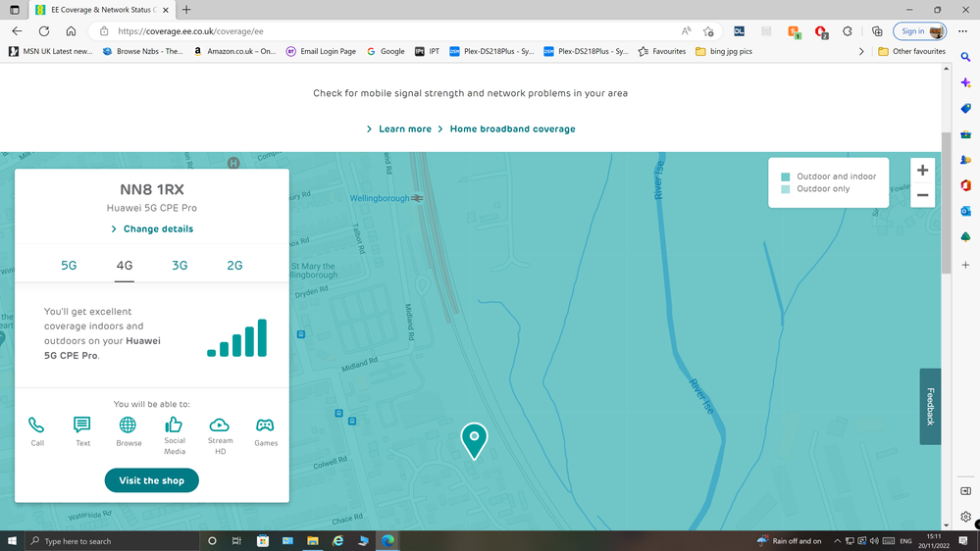Image resolution: width=980 pixels, height=551 pixels.
Task: Open tab actions menu icon
Action: [x=15, y=10]
